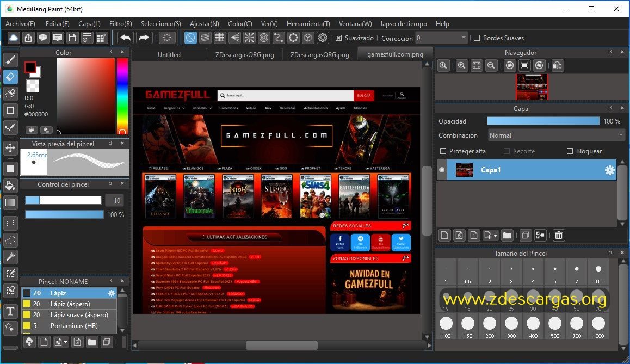Open the cloud save icon

click(14, 38)
